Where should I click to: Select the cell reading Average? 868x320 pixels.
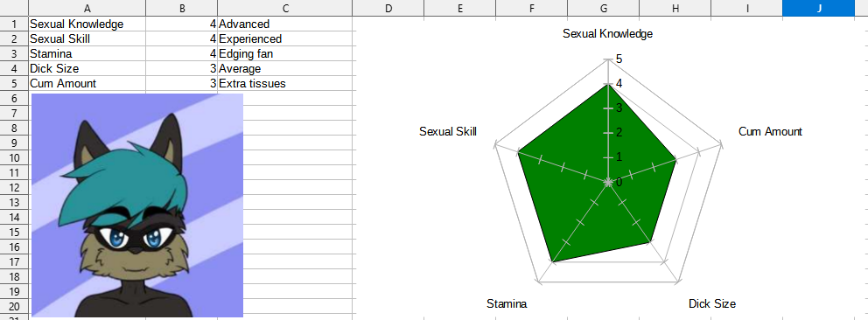point(285,68)
